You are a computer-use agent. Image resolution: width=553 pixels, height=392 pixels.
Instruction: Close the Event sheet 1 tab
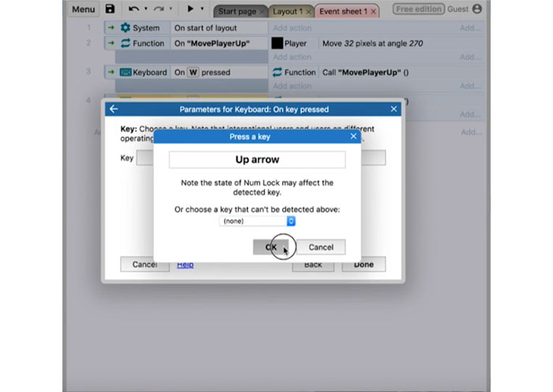[x=373, y=12]
